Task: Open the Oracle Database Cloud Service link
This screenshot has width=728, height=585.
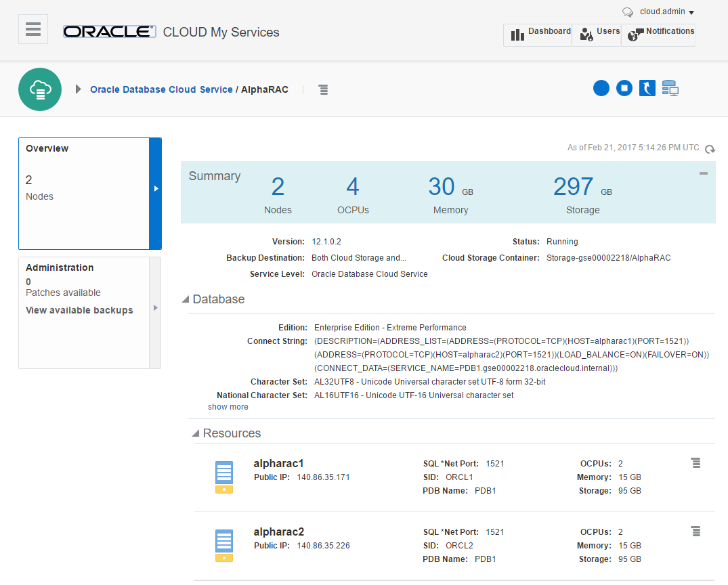Action: click(161, 89)
